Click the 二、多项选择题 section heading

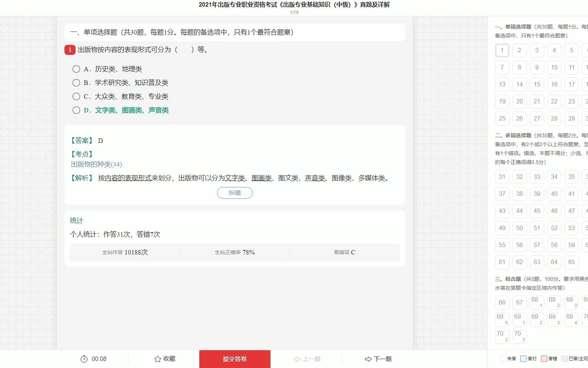pos(513,135)
